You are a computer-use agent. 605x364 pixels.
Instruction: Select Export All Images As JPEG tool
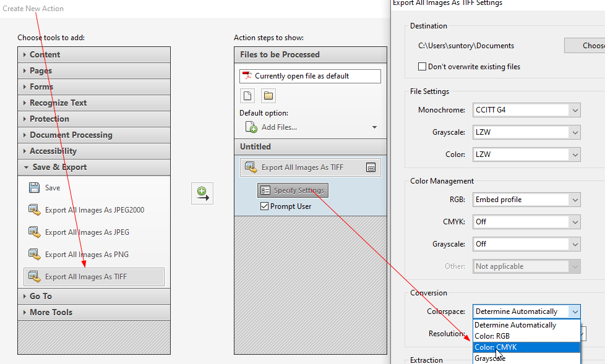click(x=94, y=232)
